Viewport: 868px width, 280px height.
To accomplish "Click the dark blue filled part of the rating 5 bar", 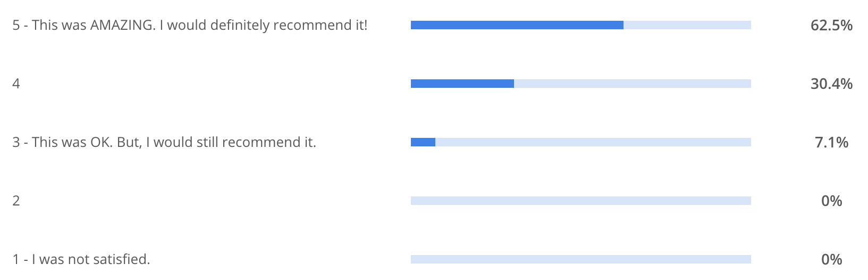I will click(x=517, y=25).
